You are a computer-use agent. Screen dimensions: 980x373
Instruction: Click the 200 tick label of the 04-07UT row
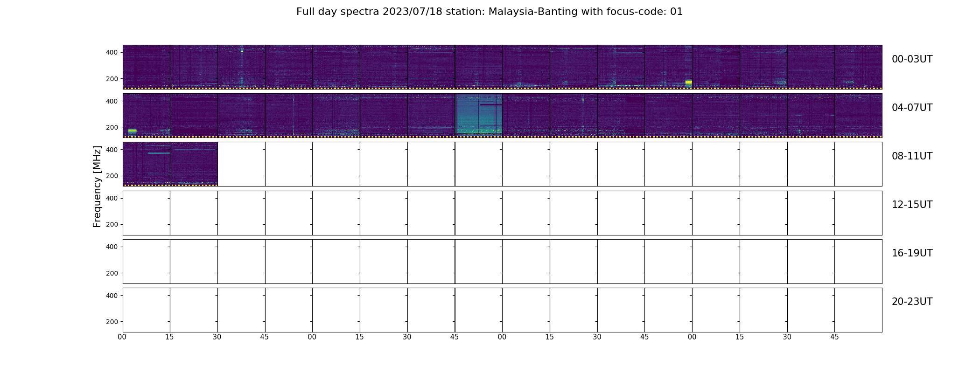point(112,127)
